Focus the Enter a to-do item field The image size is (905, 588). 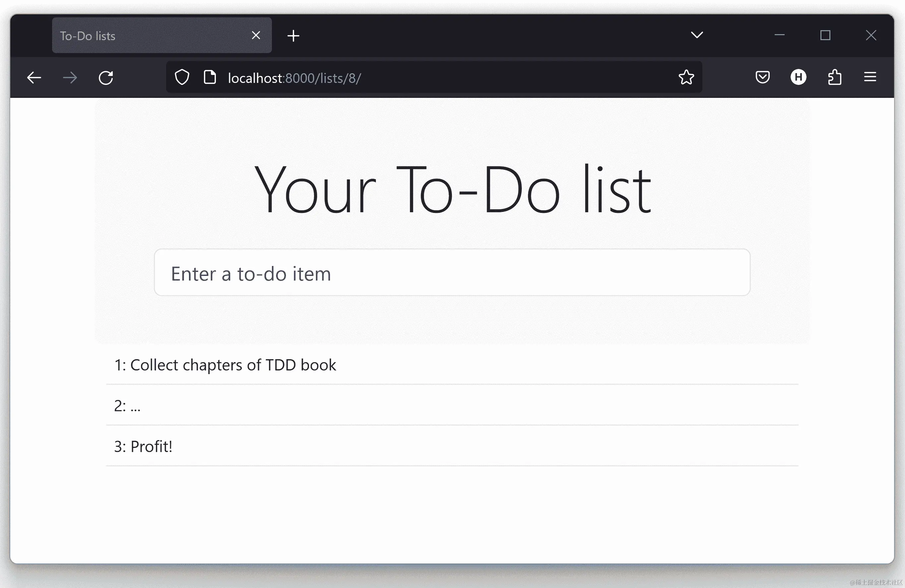452,273
